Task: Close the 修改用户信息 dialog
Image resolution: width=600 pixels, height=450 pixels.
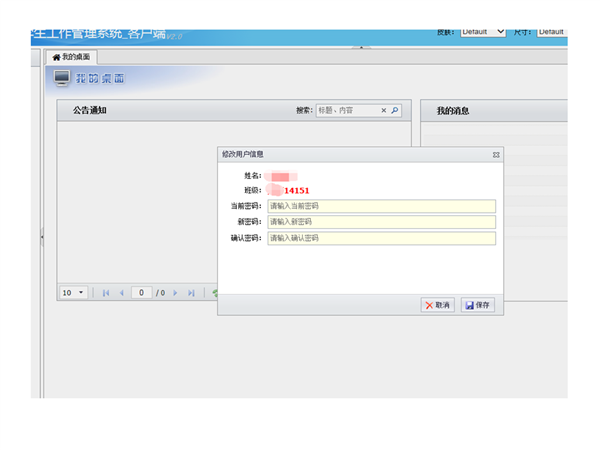Action: pos(496,155)
